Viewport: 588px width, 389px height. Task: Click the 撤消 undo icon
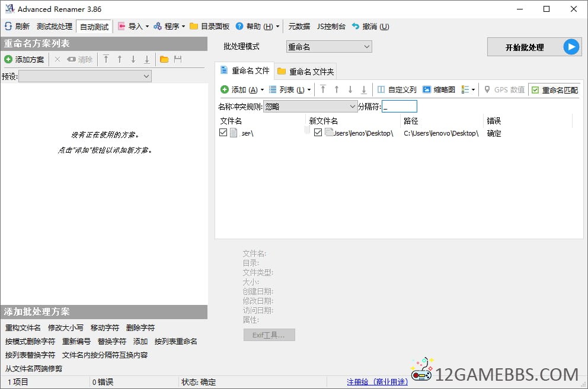pos(356,27)
